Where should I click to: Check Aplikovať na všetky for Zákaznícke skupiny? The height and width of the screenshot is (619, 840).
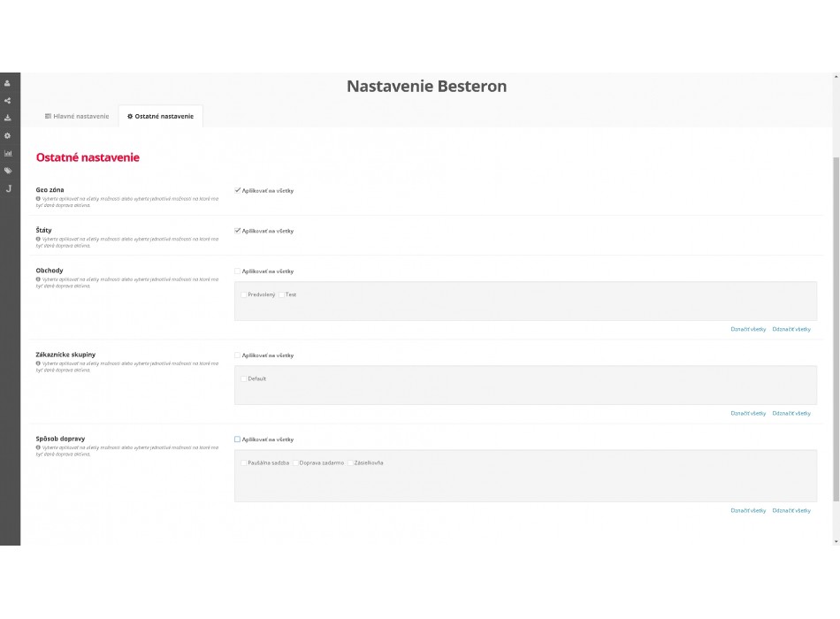pos(237,355)
